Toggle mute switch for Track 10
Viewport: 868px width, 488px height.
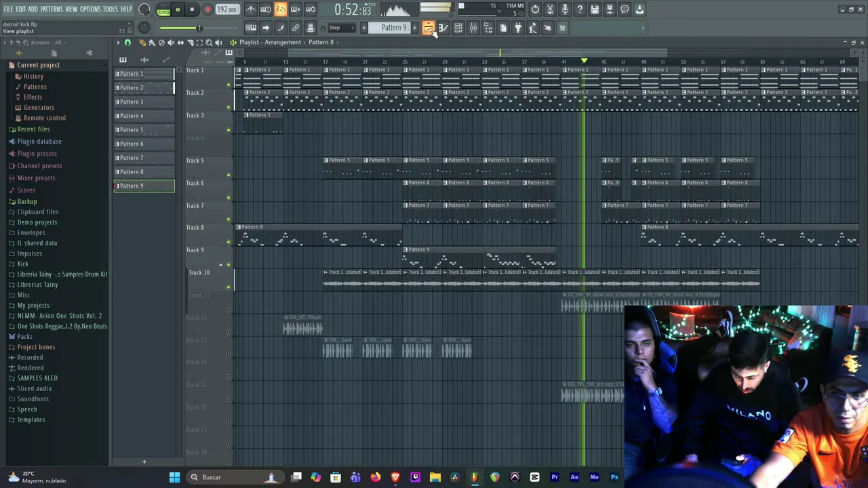click(x=229, y=287)
